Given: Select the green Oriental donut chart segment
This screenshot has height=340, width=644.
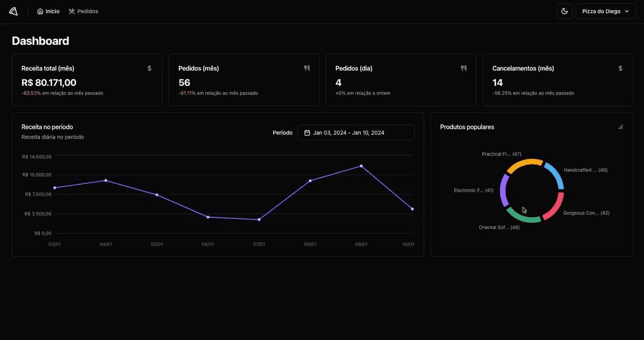Looking at the screenshot, I should (x=522, y=217).
